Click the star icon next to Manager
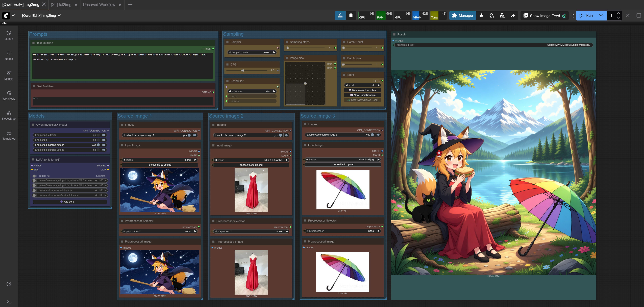Screen dimensions: 644x307 pyautogui.click(x=481, y=15)
